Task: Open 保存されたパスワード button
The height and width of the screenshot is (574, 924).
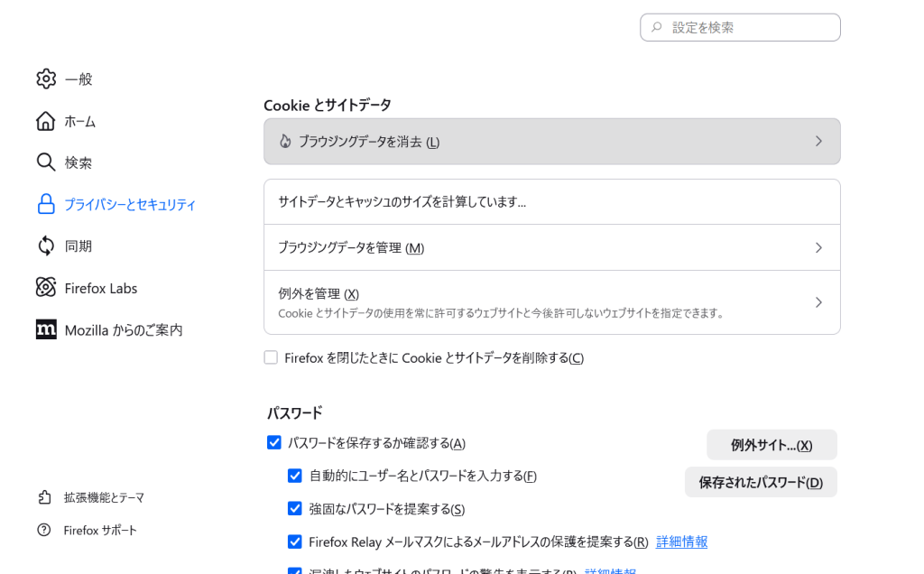Action: click(x=761, y=482)
